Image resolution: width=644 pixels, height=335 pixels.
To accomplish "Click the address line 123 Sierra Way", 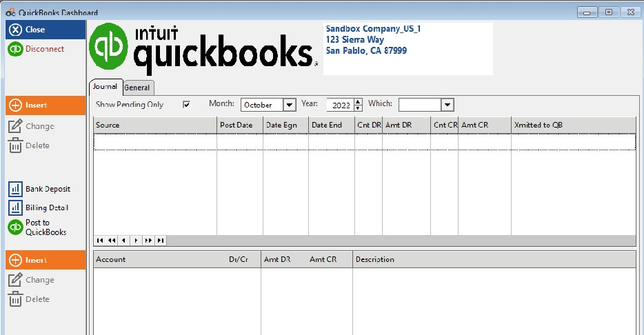I will tap(355, 40).
